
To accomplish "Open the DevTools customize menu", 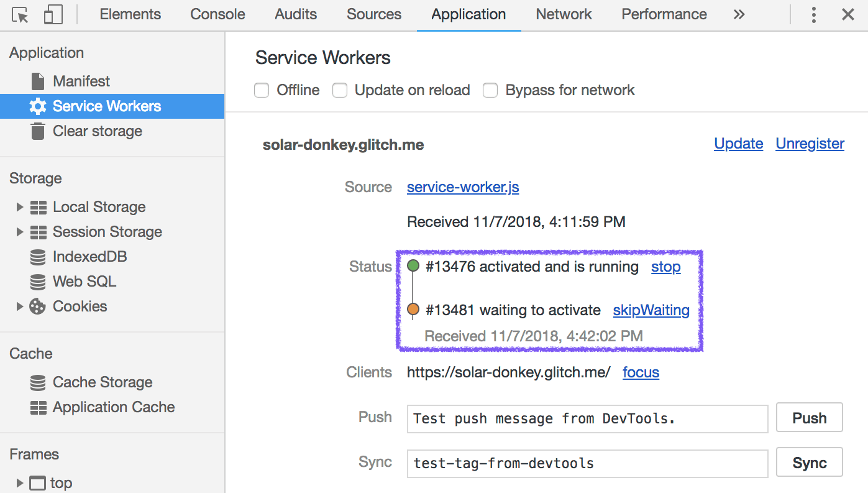I will (x=813, y=14).
